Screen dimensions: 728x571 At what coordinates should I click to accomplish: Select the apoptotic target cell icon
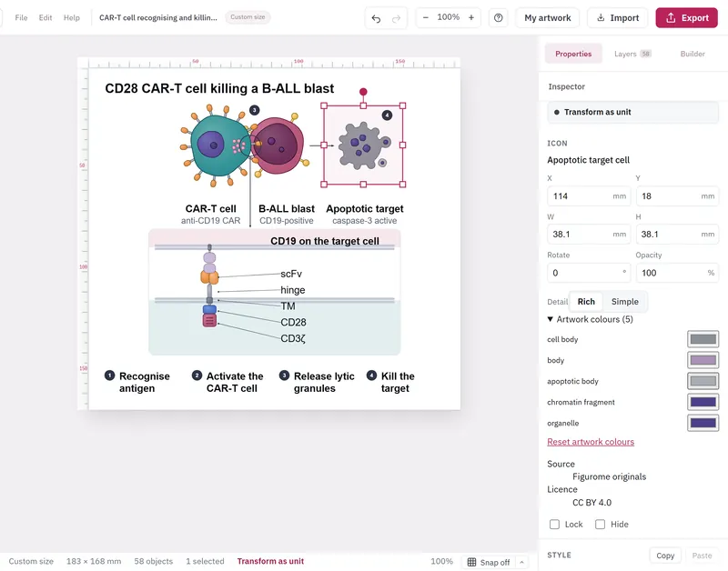(x=363, y=145)
